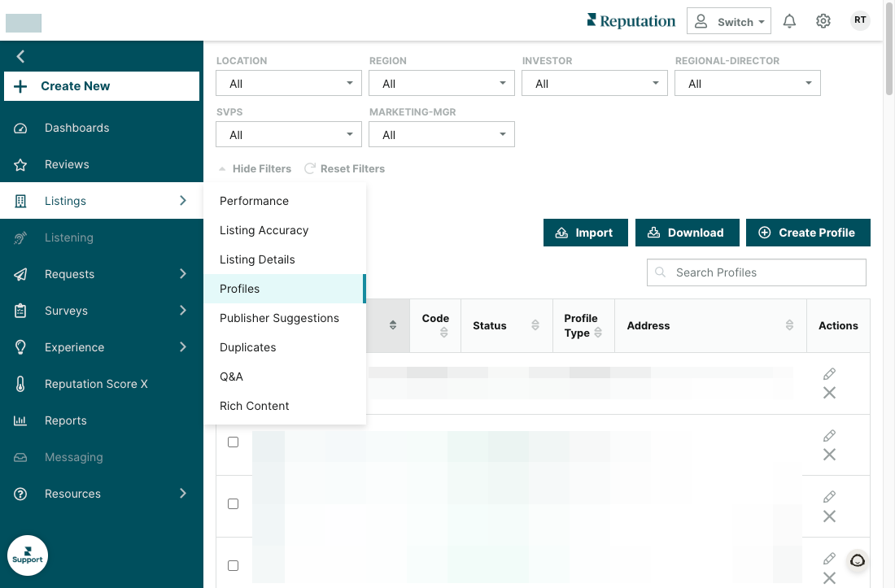
Task: Click the delete X in third profile row
Action: [829, 516]
